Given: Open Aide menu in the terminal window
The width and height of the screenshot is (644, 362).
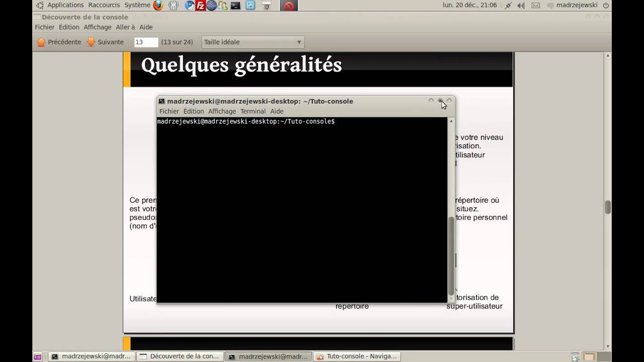Looking at the screenshot, I should coord(277,112).
